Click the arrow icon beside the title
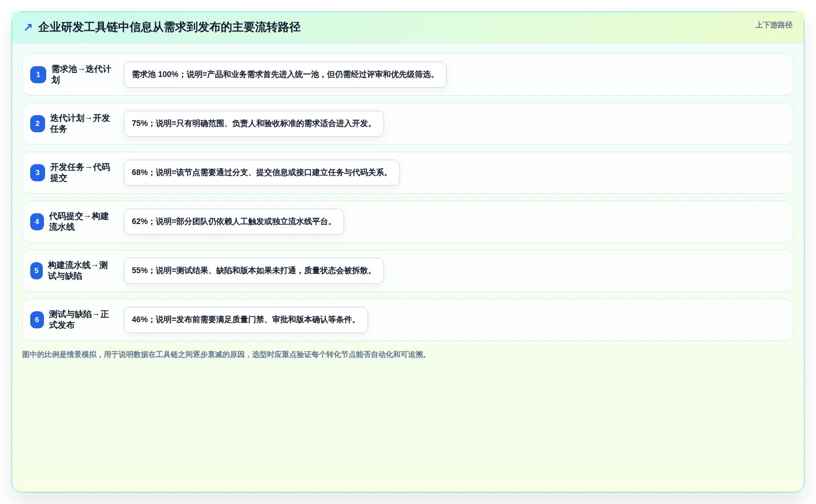 click(28, 27)
